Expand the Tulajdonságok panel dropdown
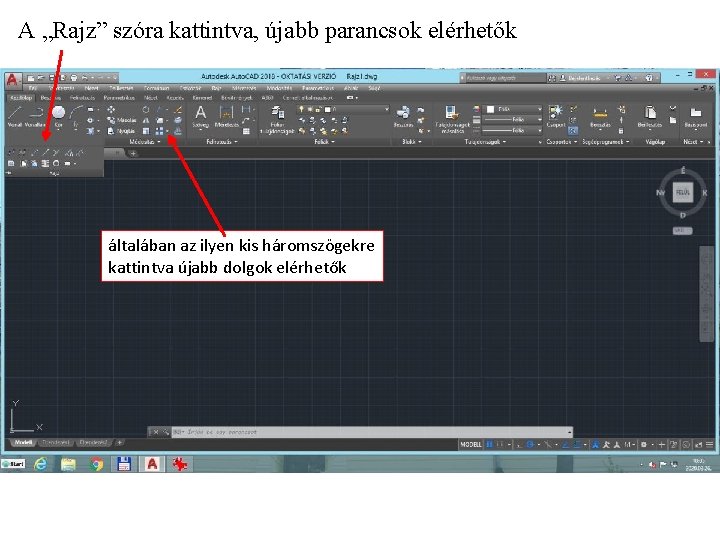 click(485, 142)
